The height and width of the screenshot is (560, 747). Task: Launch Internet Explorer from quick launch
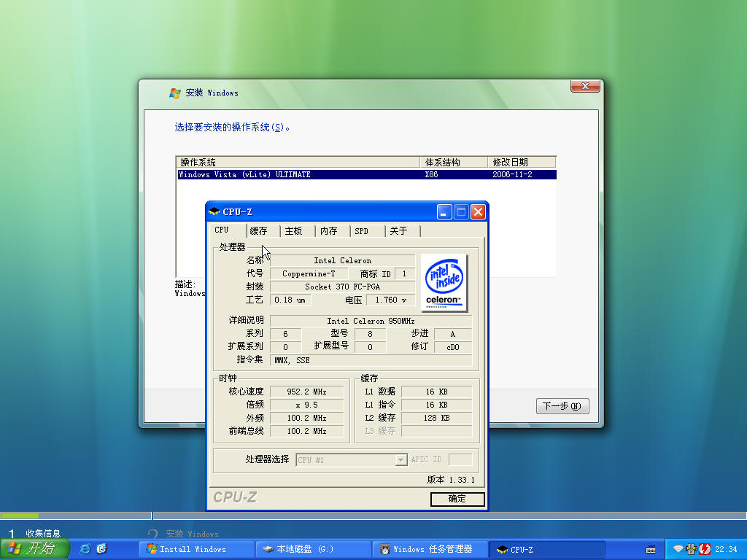click(x=85, y=549)
